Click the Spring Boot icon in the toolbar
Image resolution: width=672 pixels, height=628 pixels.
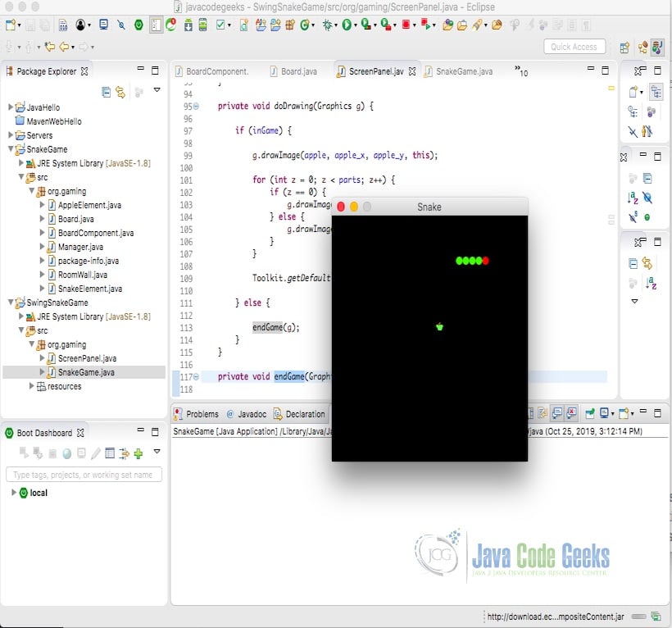click(x=138, y=25)
